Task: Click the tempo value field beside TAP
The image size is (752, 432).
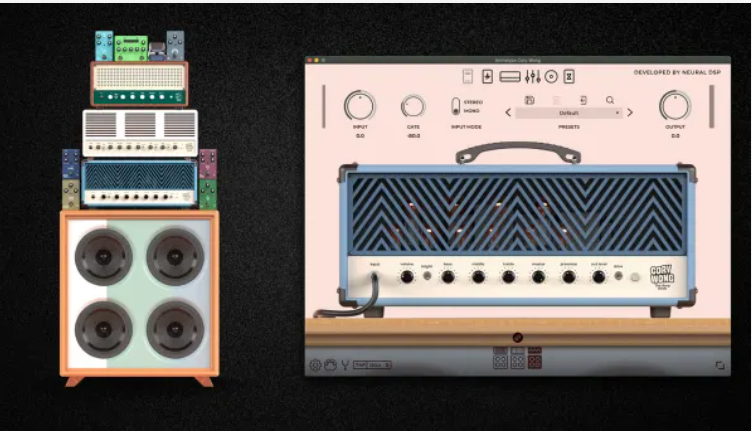Action: (379, 365)
